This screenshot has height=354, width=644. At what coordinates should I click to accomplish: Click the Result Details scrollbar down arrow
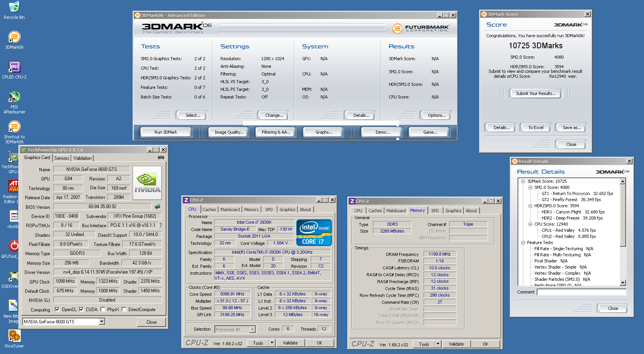click(x=623, y=283)
